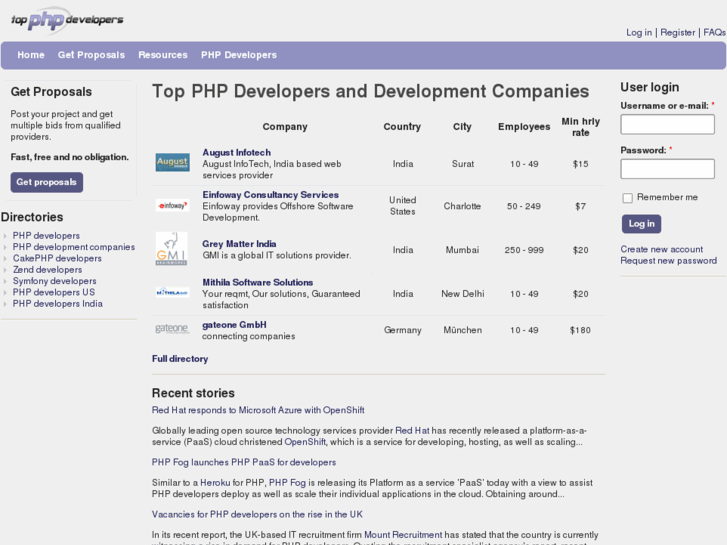
Task: Open PHP Fog launches PHP PaaS story
Action: (244, 462)
